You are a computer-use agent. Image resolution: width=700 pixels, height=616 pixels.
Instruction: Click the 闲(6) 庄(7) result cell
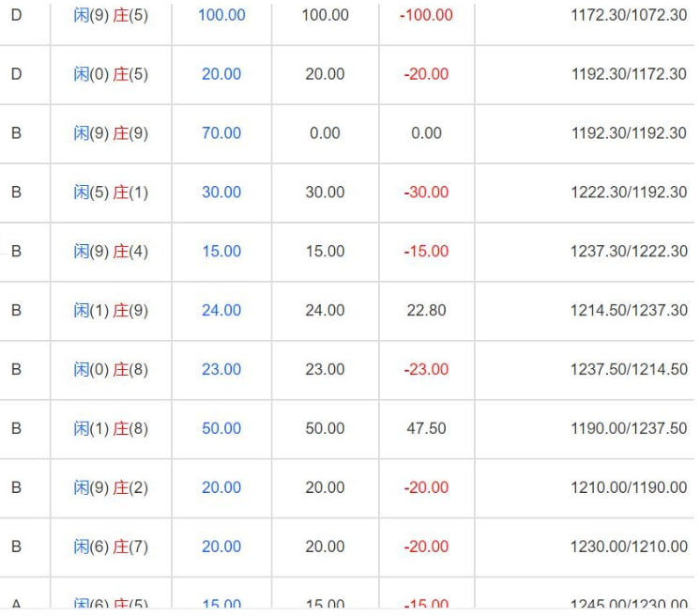pyautogui.click(x=111, y=547)
